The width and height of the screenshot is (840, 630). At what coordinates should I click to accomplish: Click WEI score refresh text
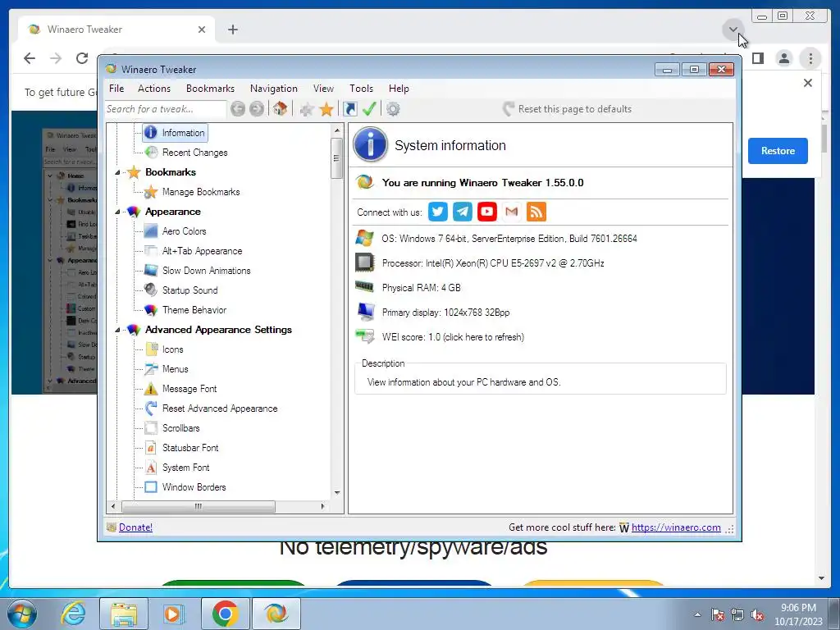(453, 337)
